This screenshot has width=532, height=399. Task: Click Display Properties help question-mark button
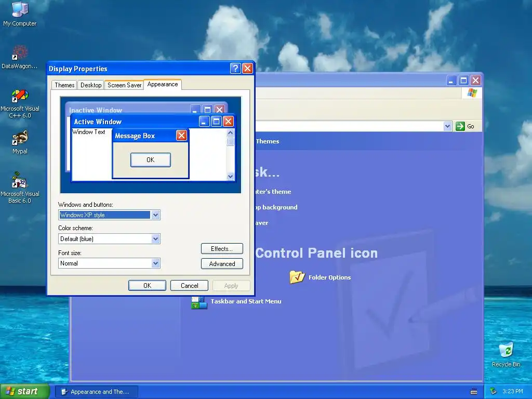[235, 69]
